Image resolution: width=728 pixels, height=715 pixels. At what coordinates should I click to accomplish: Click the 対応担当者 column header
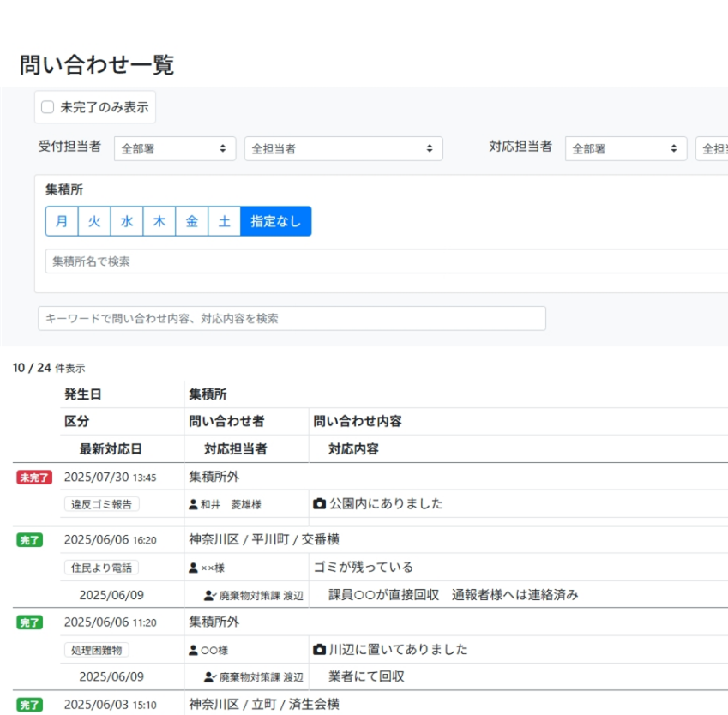point(236,449)
